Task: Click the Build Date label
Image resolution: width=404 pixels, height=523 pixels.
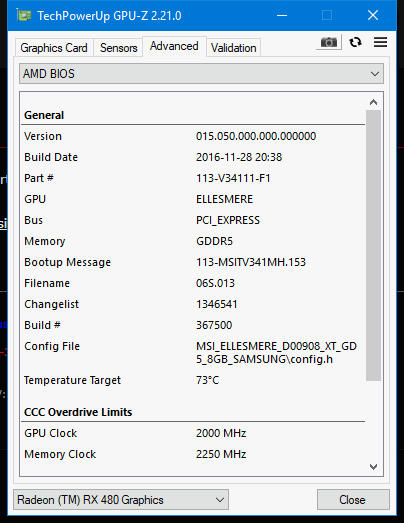Action: click(x=51, y=157)
